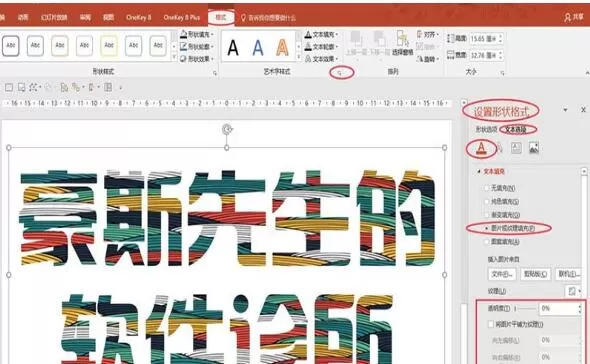Screen dimensions: 590x364
Task: Switch to the Format ribbon tab
Action: point(221,17)
